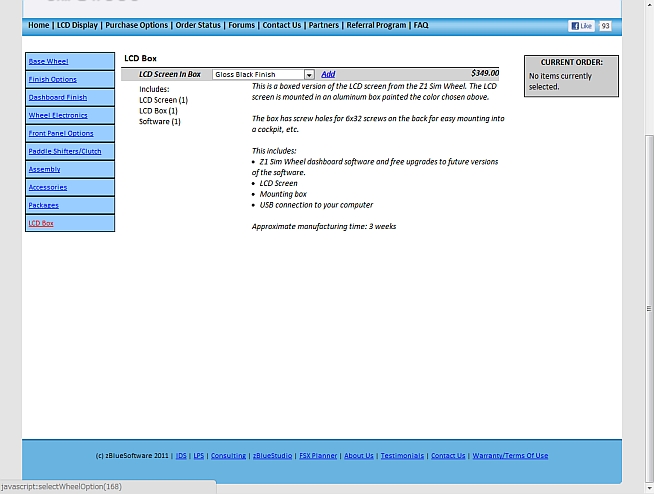Image resolution: width=654 pixels, height=494 pixels.
Task: Open the FAQ page
Action: click(x=421, y=25)
